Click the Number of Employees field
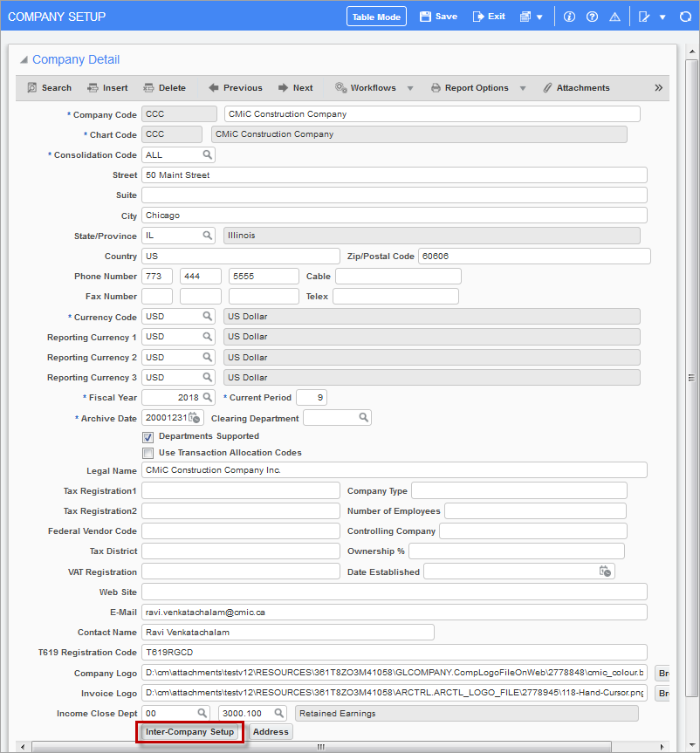Image resolution: width=700 pixels, height=753 pixels. point(535,510)
